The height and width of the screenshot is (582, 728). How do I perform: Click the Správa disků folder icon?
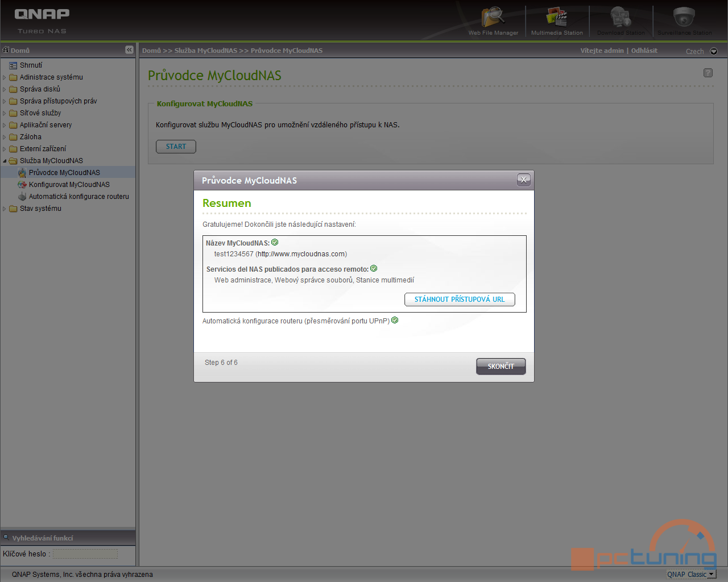point(13,89)
